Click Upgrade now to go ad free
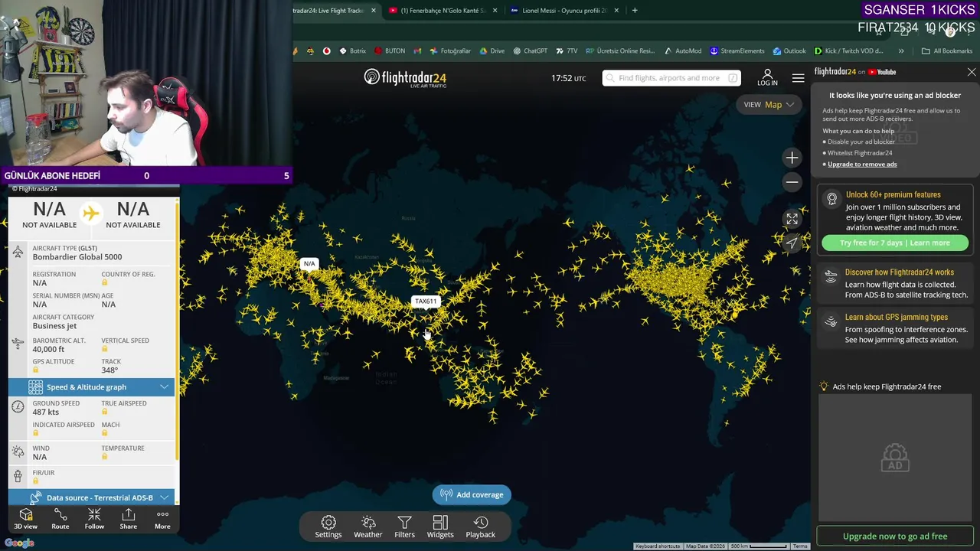Viewport: 980px width, 551px height. 895,536
